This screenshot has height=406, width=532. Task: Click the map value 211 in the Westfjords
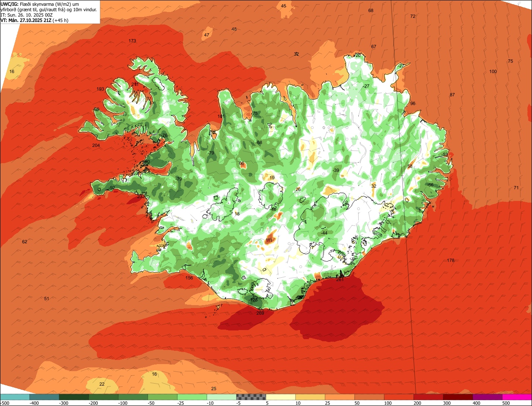coord(135,84)
